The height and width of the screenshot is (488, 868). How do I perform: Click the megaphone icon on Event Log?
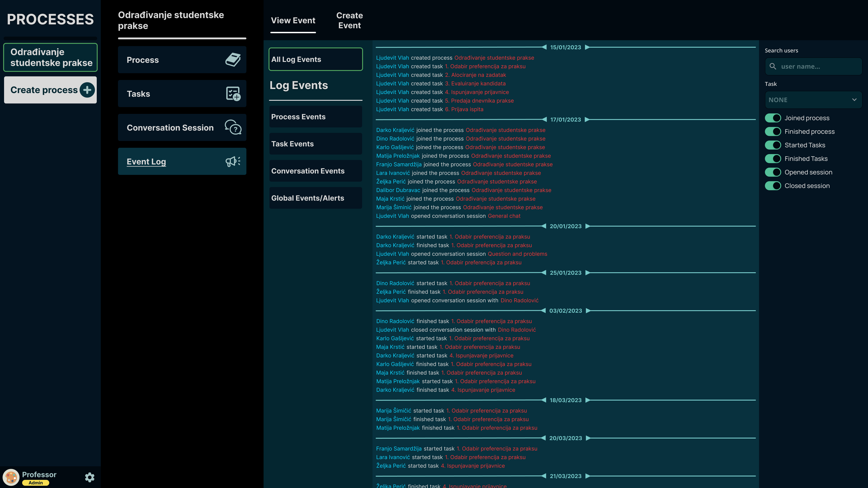tap(233, 161)
